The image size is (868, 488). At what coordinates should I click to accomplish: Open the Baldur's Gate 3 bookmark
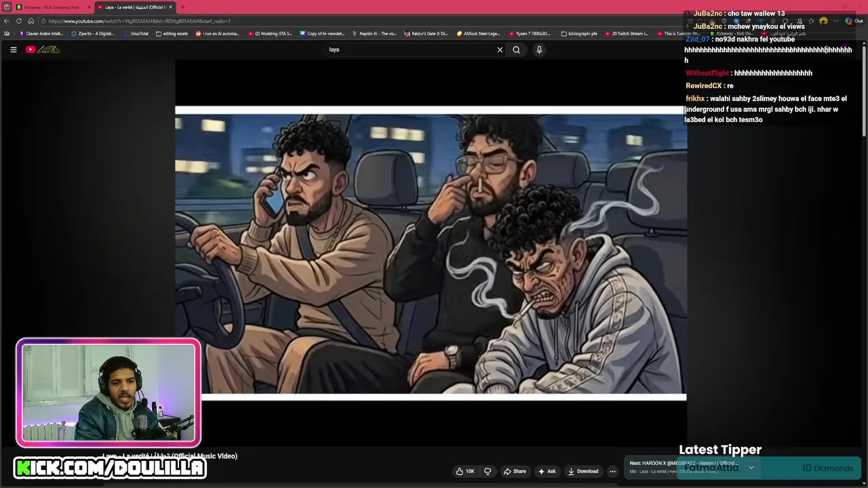coord(427,33)
